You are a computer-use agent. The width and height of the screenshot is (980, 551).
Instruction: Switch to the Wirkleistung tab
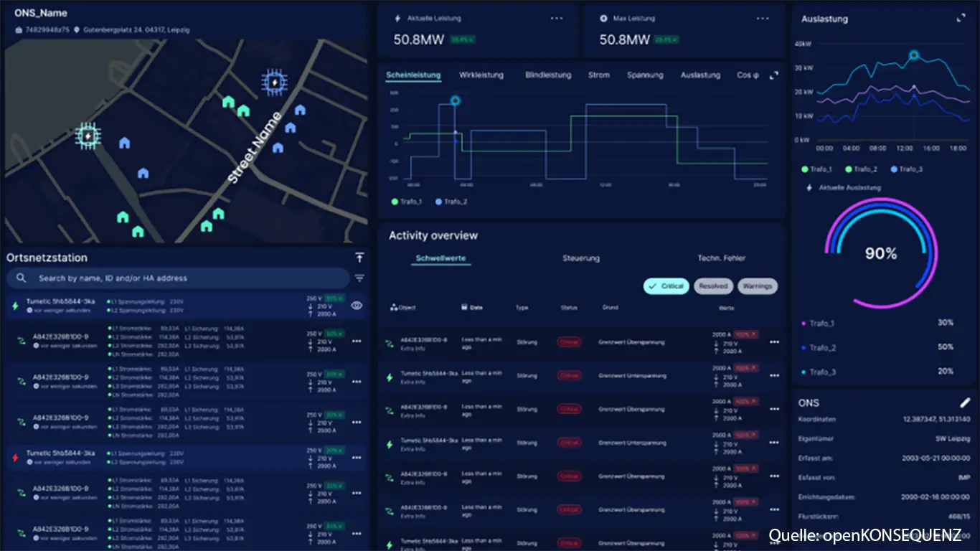481,75
